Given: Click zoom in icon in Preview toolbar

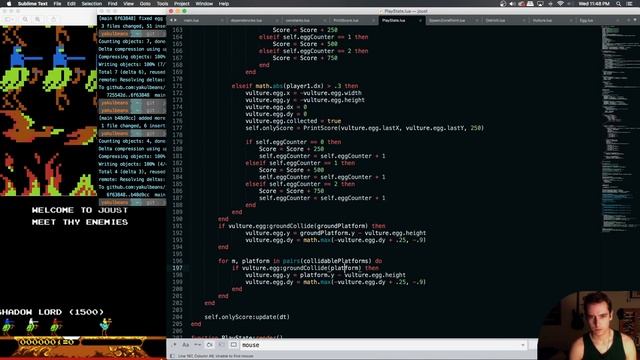Looking at the screenshot, I should (37, 19).
